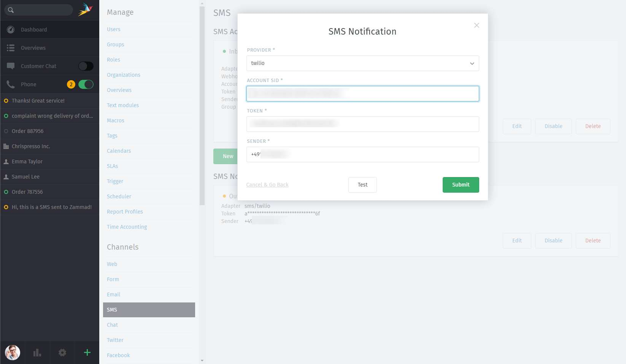Click into the Sender input field
626x364 pixels.
[x=363, y=154]
